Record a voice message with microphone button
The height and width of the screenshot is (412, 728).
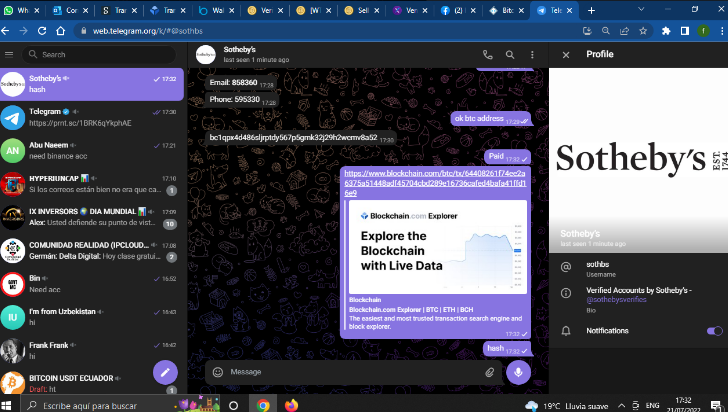pos(518,372)
